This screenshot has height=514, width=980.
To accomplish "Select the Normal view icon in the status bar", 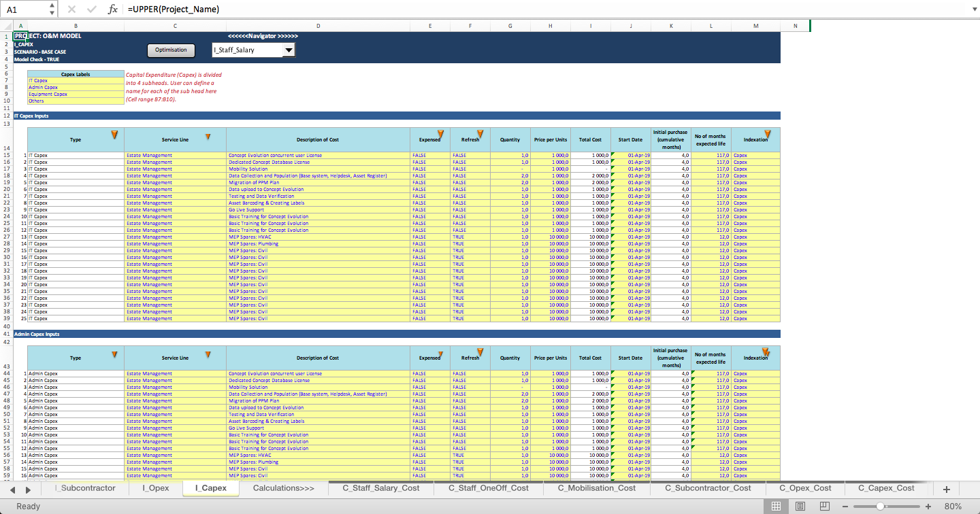I will (x=775, y=506).
